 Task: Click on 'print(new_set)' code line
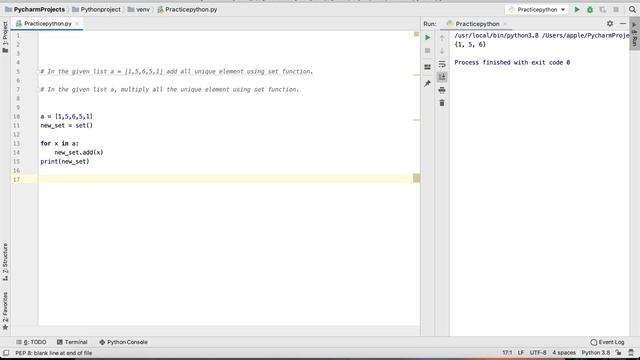tap(65, 162)
